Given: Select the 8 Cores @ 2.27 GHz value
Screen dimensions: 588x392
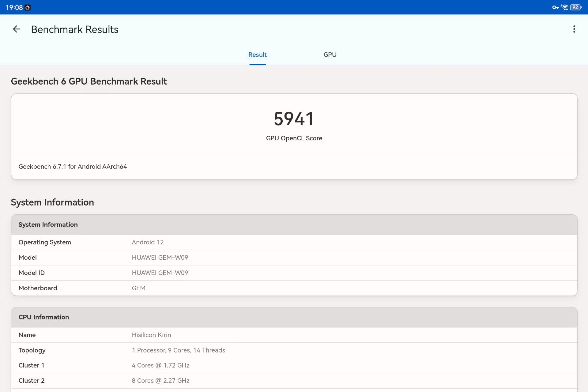Looking at the screenshot, I should tap(160, 381).
